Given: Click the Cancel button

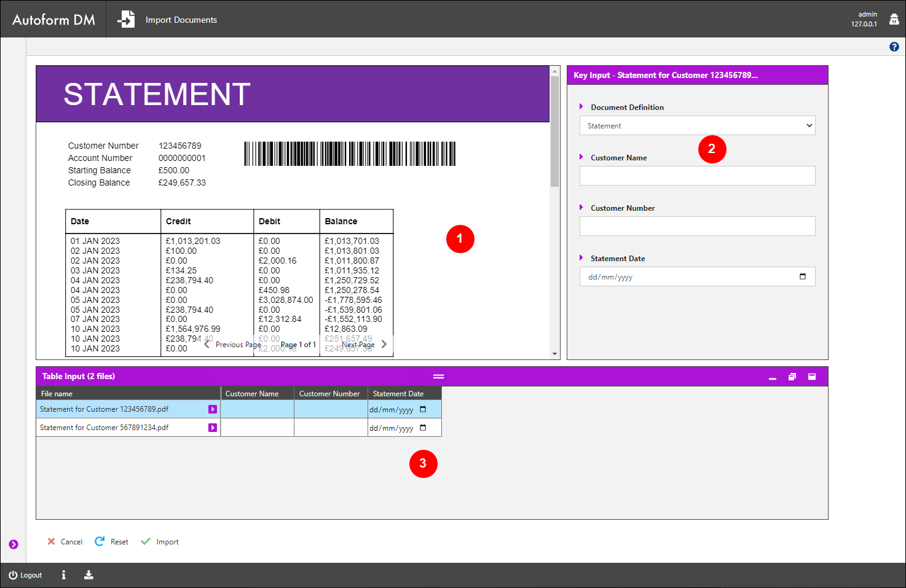Looking at the screenshot, I should (65, 542).
